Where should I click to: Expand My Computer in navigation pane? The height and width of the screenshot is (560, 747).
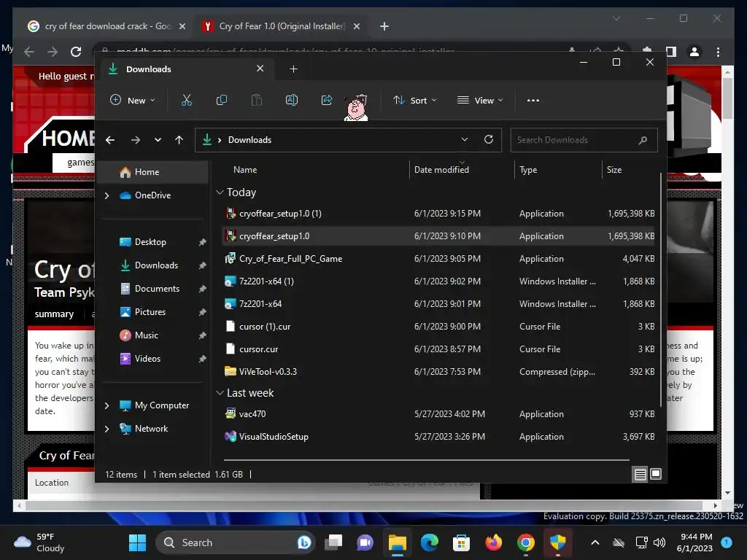[x=107, y=405]
